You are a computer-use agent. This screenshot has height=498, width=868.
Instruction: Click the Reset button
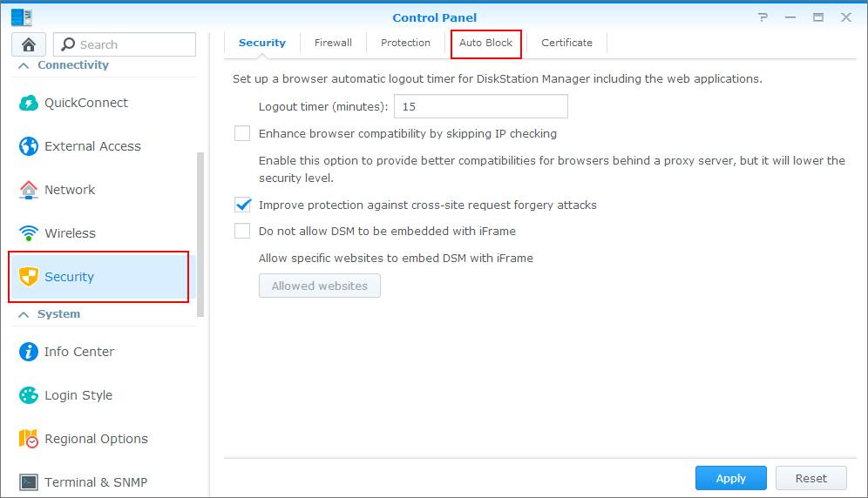click(x=811, y=478)
